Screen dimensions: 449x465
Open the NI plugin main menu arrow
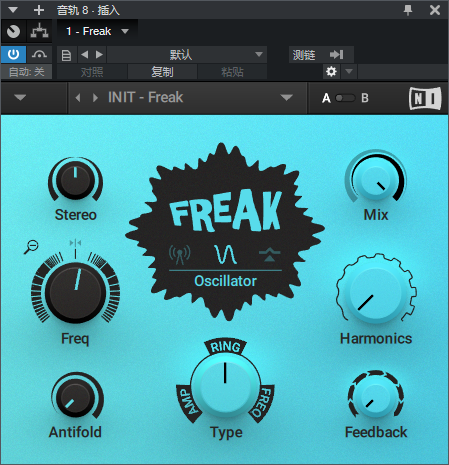(20, 97)
